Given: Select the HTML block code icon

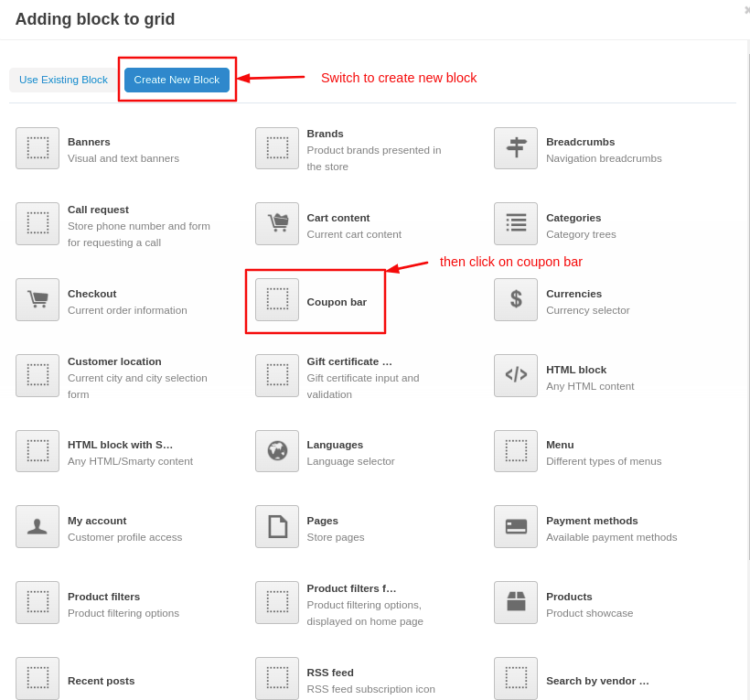Looking at the screenshot, I should [516, 375].
